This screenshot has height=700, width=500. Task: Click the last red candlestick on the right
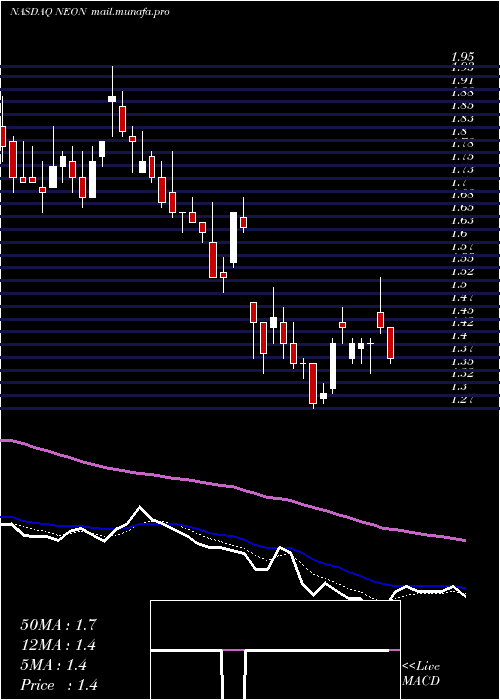(x=391, y=343)
